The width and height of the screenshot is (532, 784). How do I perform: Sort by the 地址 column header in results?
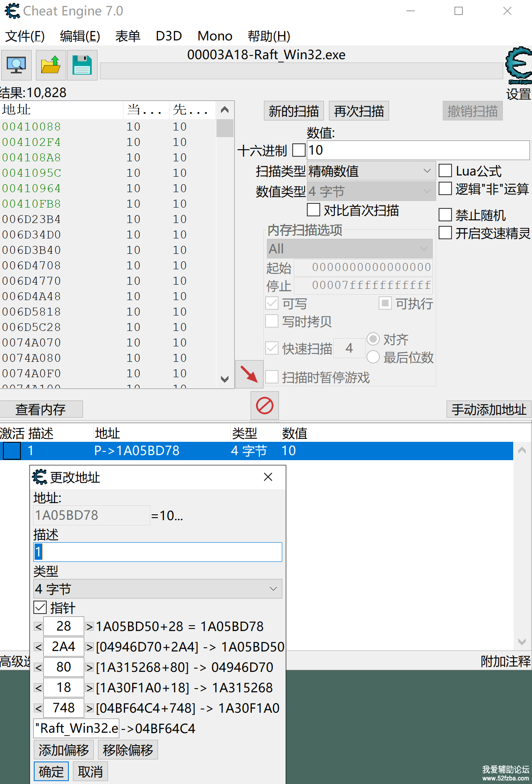click(62, 110)
